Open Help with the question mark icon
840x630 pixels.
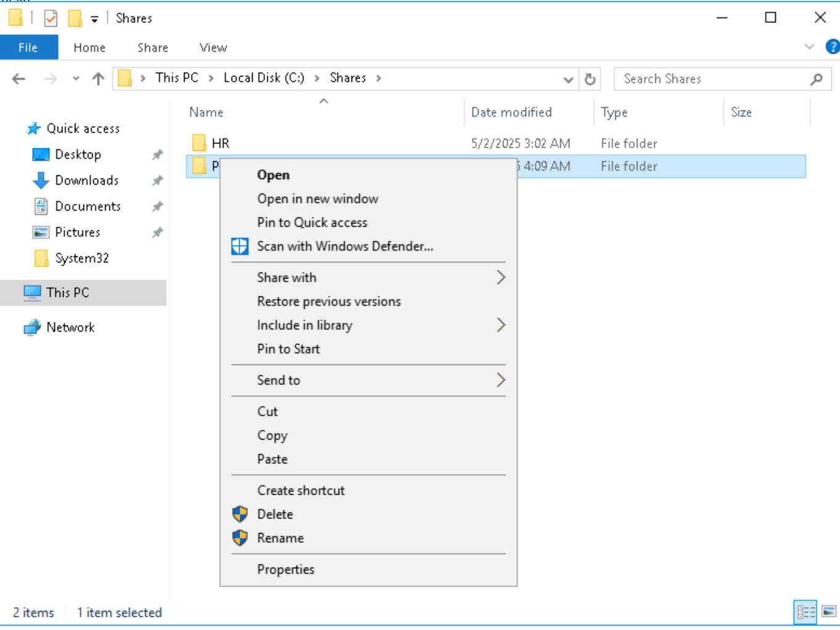coord(833,47)
